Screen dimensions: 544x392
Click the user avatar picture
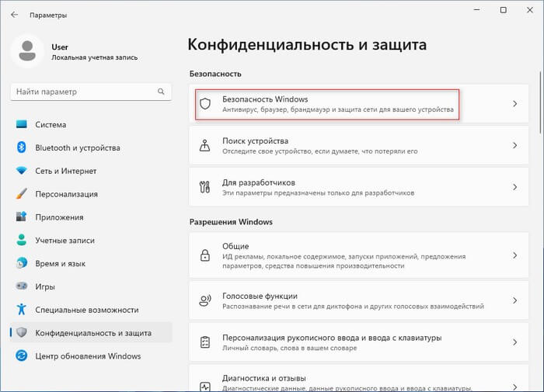[x=27, y=51]
